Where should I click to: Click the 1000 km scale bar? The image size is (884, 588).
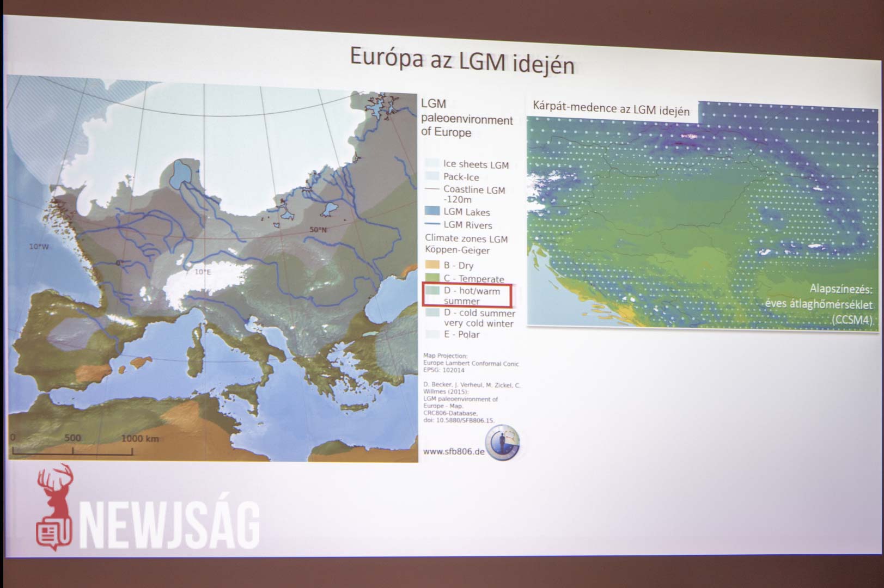tap(72, 450)
